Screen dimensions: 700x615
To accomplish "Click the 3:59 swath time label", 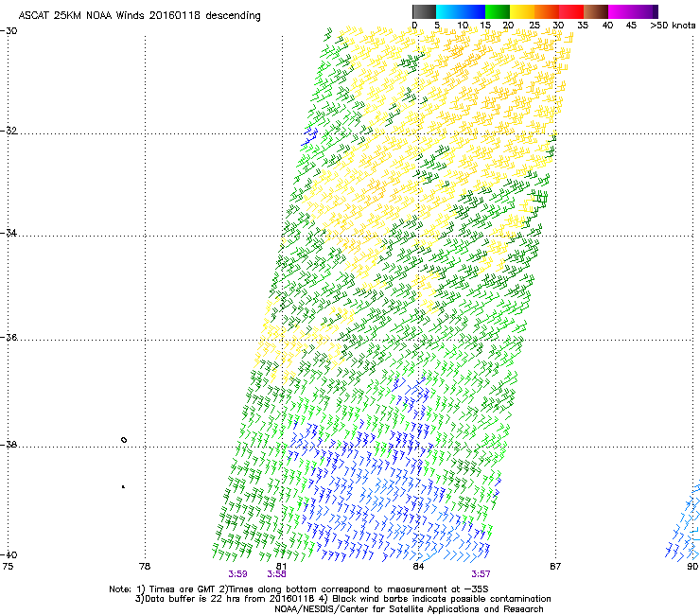I will 238,574.
